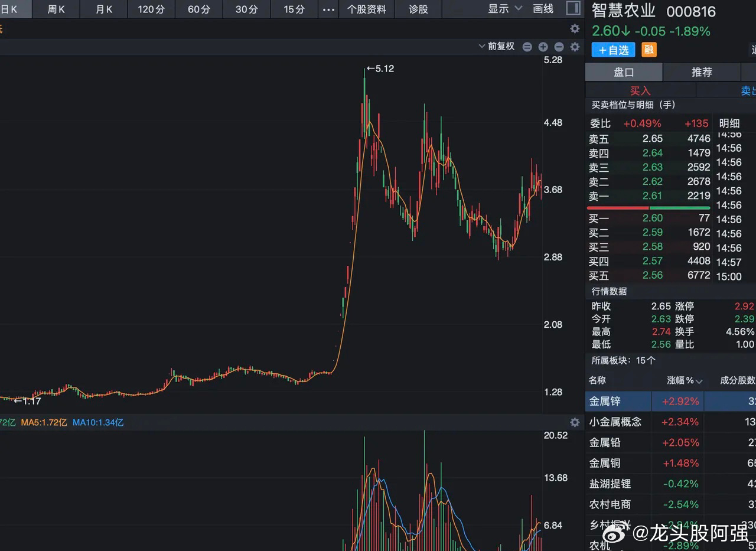The width and height of the screenshot is (756, 551).
Task: Open volume panel settings gear
Action: (575, 422)
